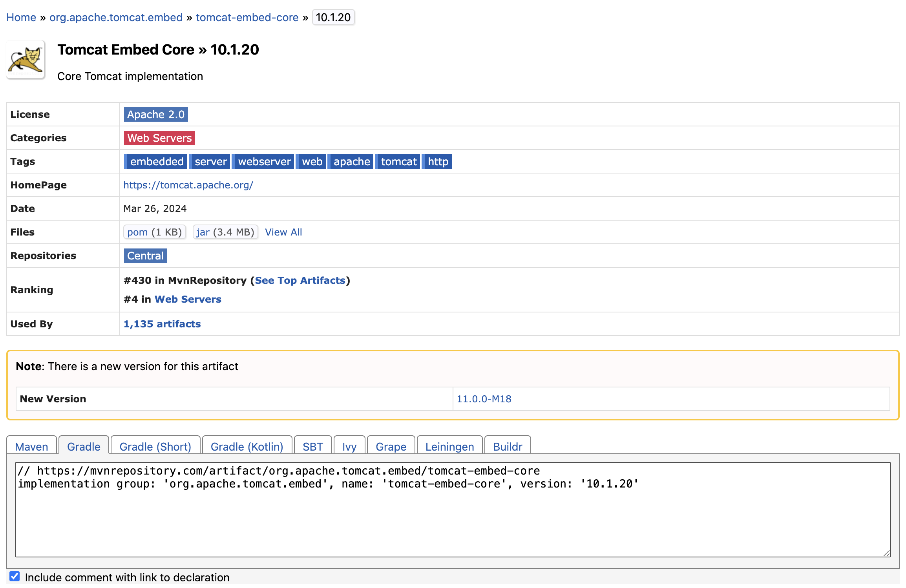Open tomcat-embed-core breadcrumb link

point(247,17)
